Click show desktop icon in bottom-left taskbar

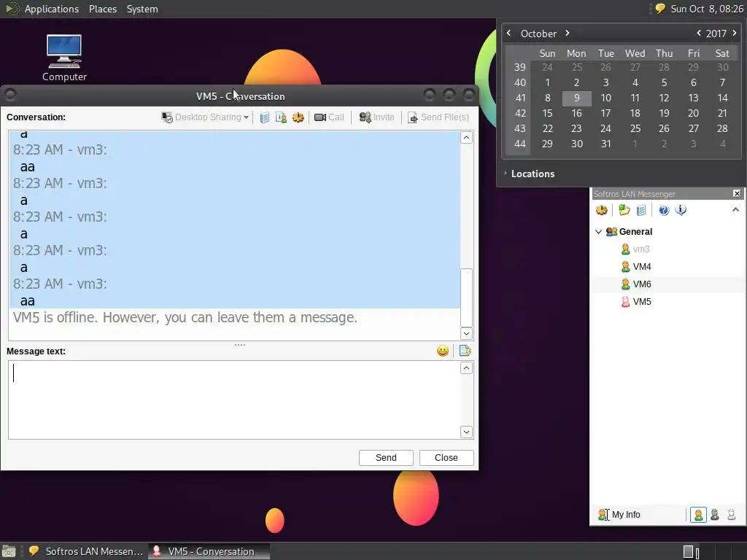click(9, 551)
